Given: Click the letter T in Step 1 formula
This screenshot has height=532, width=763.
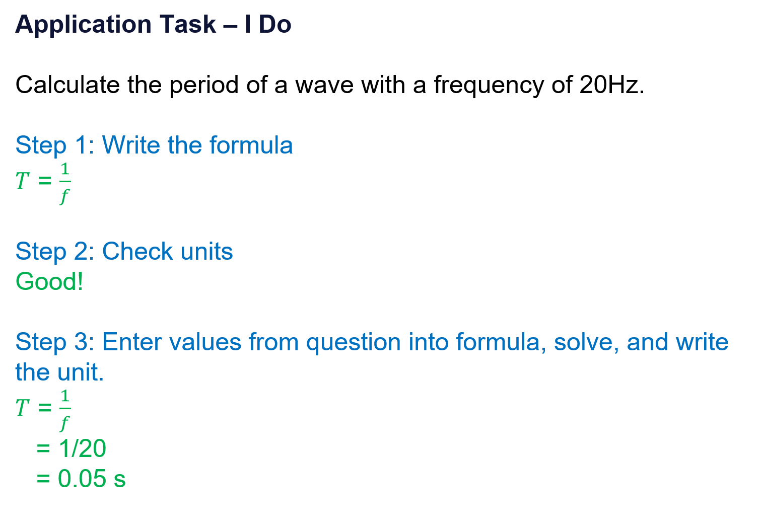Looking at the screenshot, I should coord(22,181).
